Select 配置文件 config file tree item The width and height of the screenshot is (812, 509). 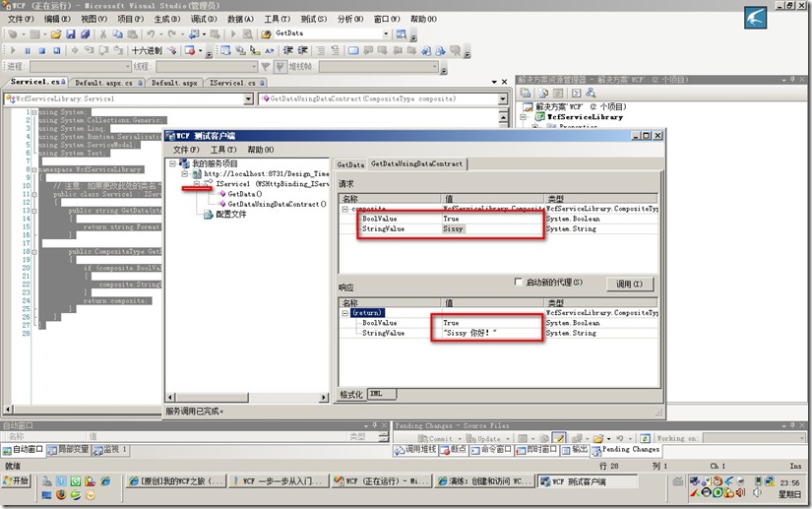click(231, 215)
